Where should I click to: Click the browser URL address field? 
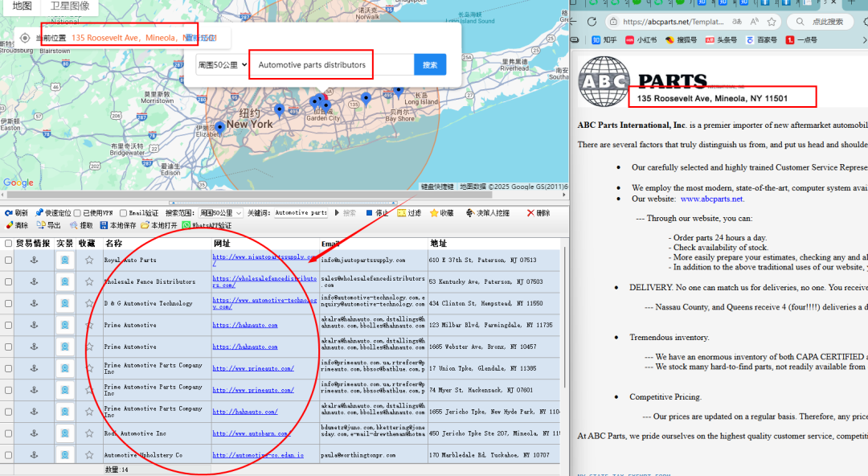tap(674, 22)
